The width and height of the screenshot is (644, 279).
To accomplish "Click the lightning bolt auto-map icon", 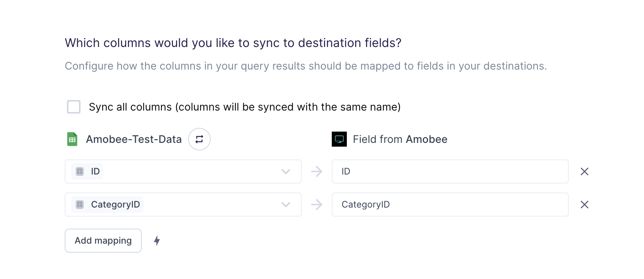I will [157, 241].
